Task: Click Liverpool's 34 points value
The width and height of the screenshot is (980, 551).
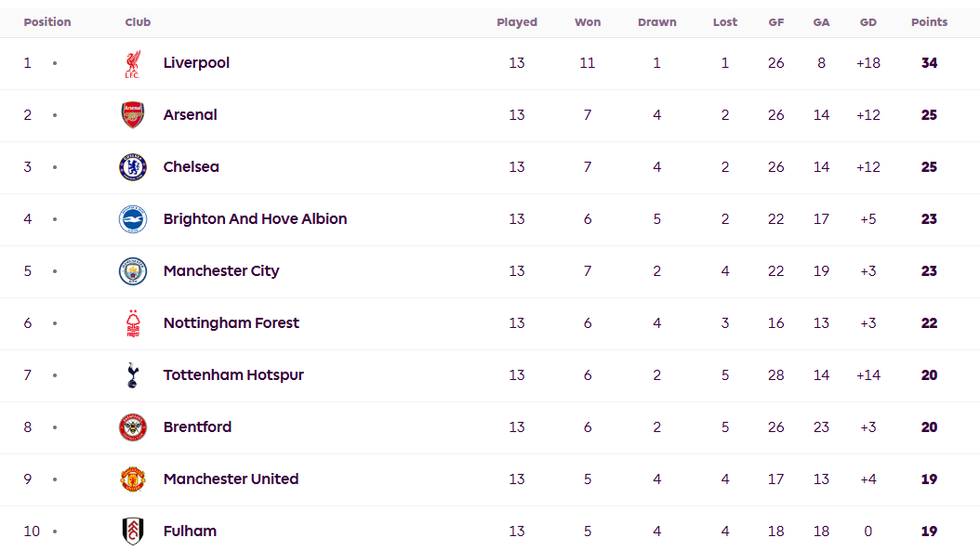Action: (x=929, y=63)
